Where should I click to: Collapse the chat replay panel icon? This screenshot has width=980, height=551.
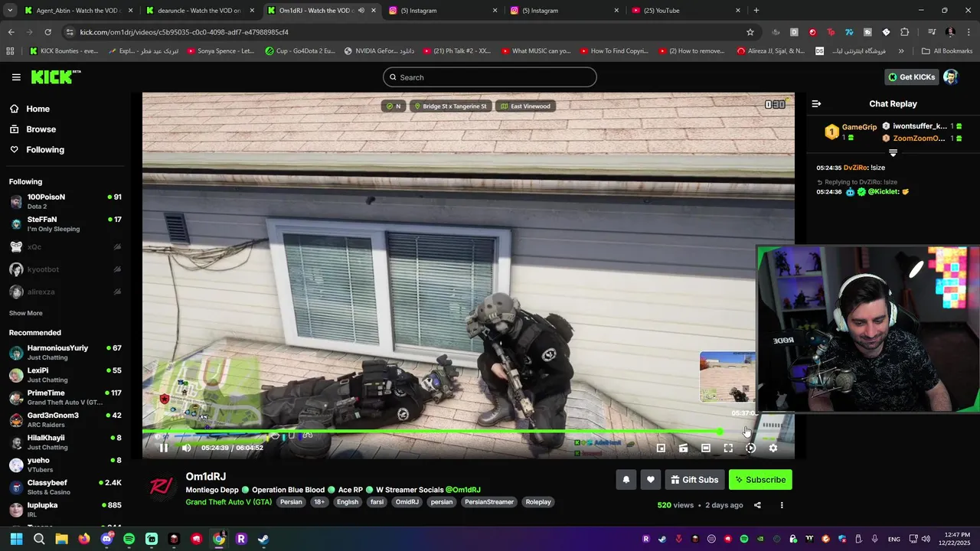tap(816, 103)
